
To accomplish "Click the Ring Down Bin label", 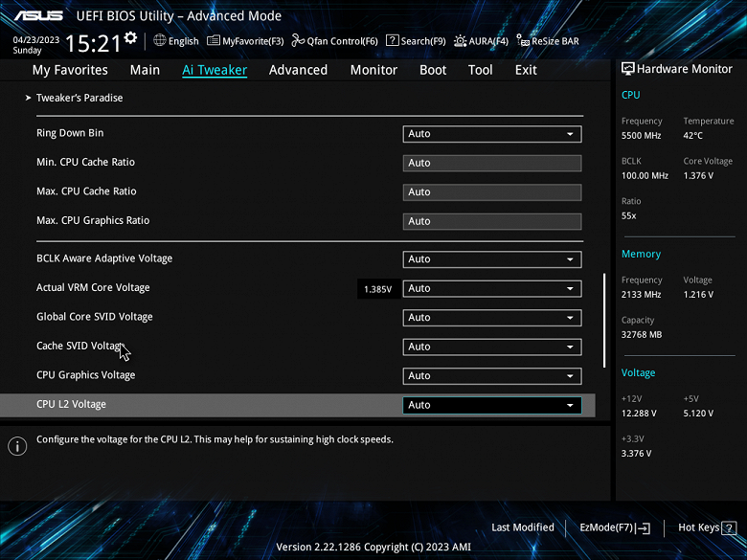I will click(x=70, y=133).
